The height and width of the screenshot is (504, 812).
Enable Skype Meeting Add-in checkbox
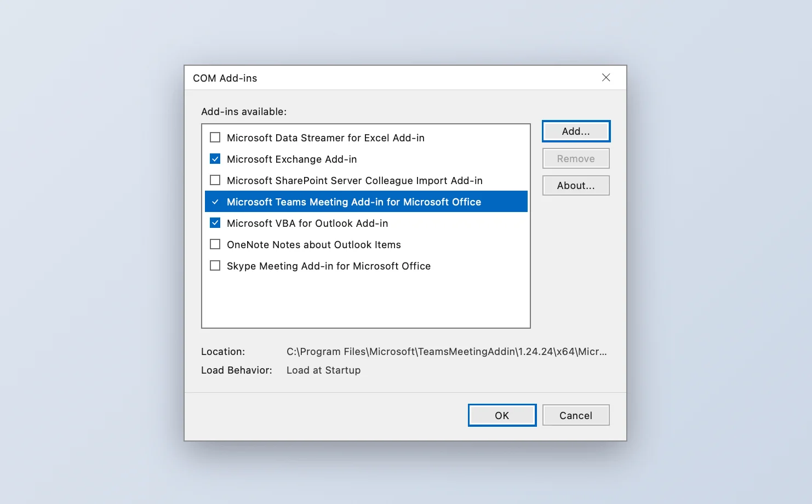215,266
